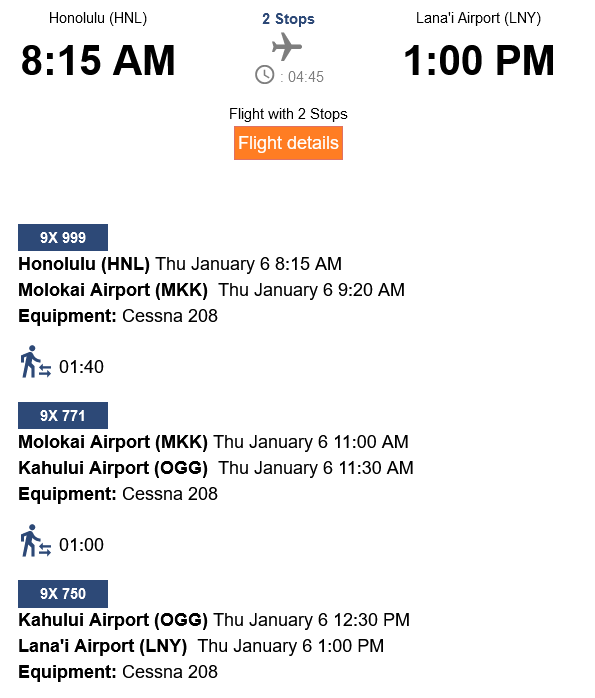Screen dimensions: 595x698
Task: Click the 01:40 layover duration text
Action: pos(81,367)
